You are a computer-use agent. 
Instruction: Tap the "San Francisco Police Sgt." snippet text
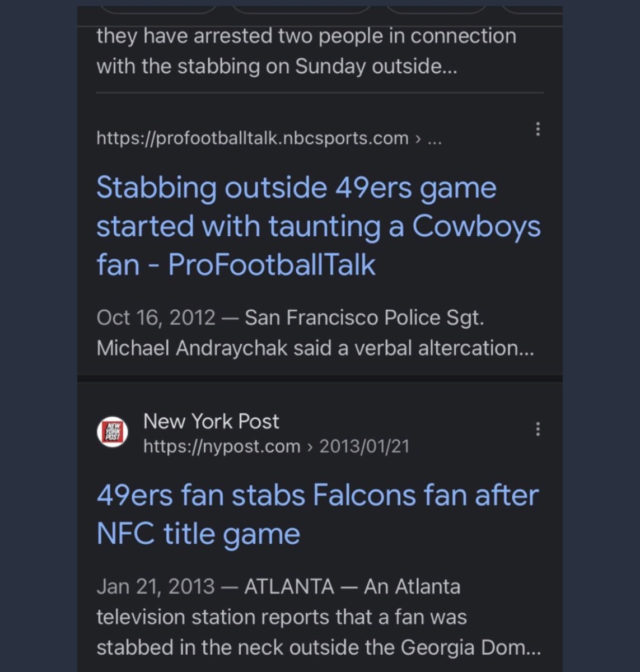coord(364,318)
